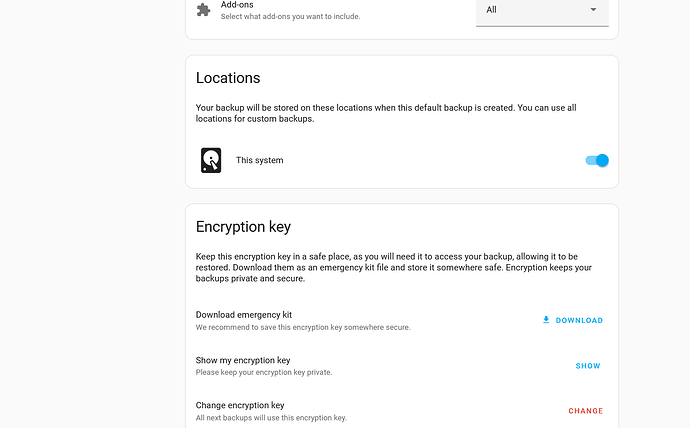Image resolution: width=690 pixels, height=428 pixels.
Task: Show my encryption key
Action: tap(588, 366)
